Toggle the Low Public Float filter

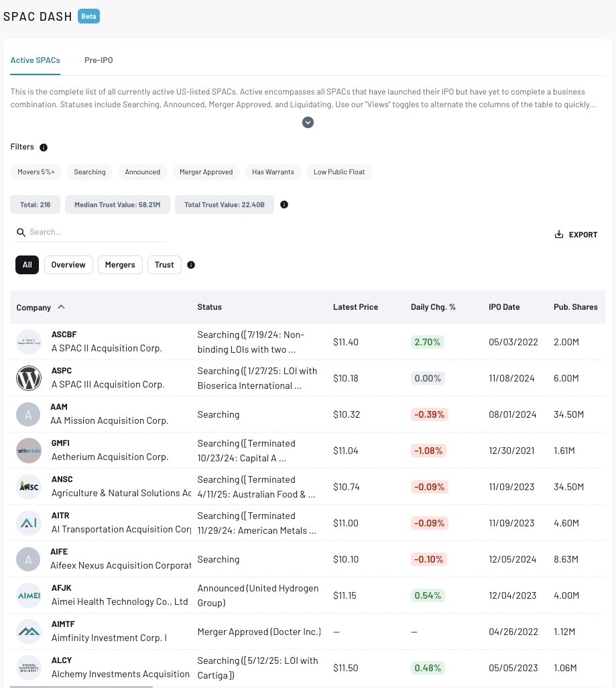tap(339, 172)
